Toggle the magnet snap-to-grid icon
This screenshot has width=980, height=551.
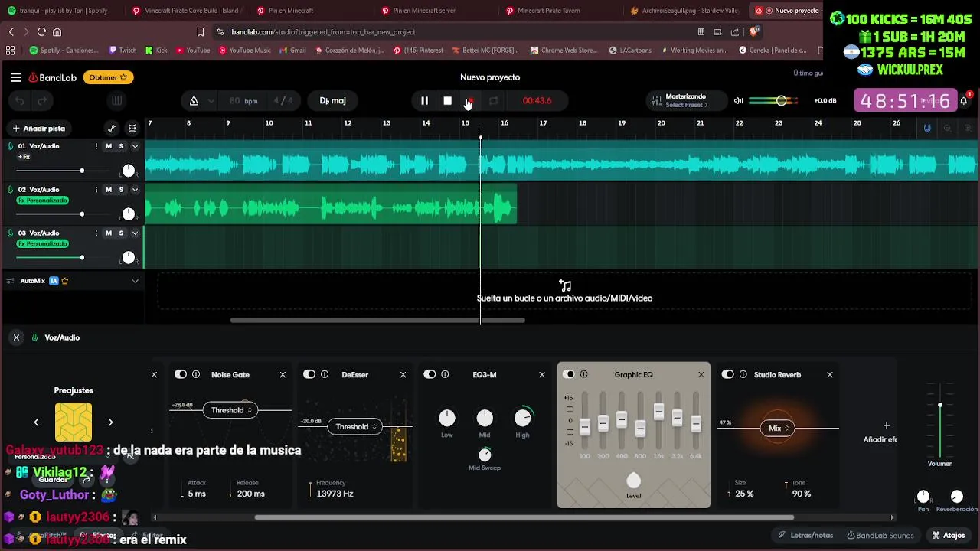coord(927,129)
